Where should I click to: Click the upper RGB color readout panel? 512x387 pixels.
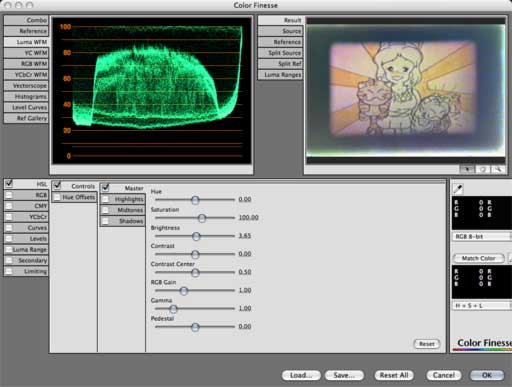[x=482, y=213]
